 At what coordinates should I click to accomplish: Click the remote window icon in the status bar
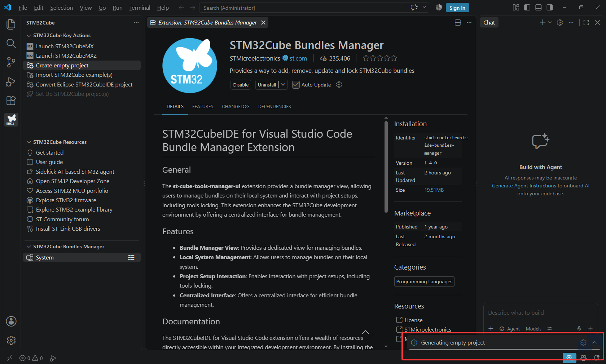click(10, 358)
